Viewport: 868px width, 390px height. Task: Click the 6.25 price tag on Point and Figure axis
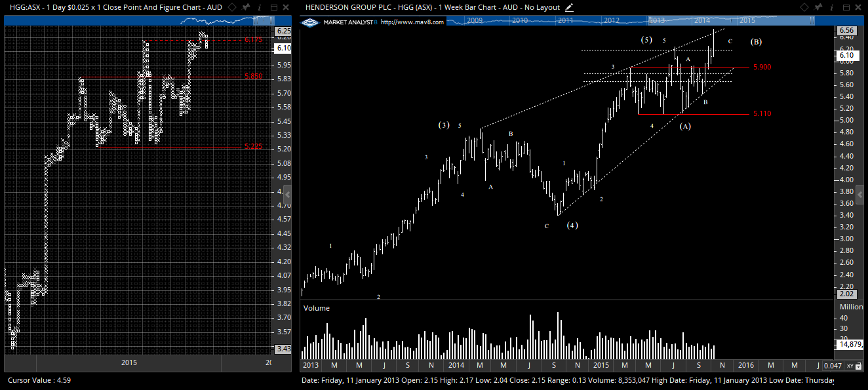click(x=283, y=31)
